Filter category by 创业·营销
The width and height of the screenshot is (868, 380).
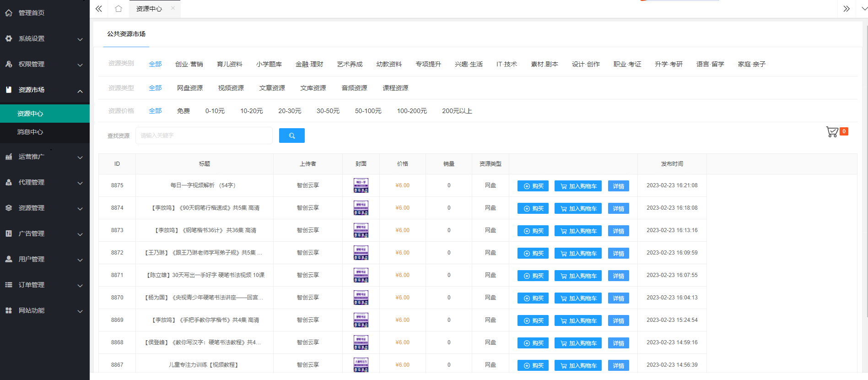click(x=189, y=64)
